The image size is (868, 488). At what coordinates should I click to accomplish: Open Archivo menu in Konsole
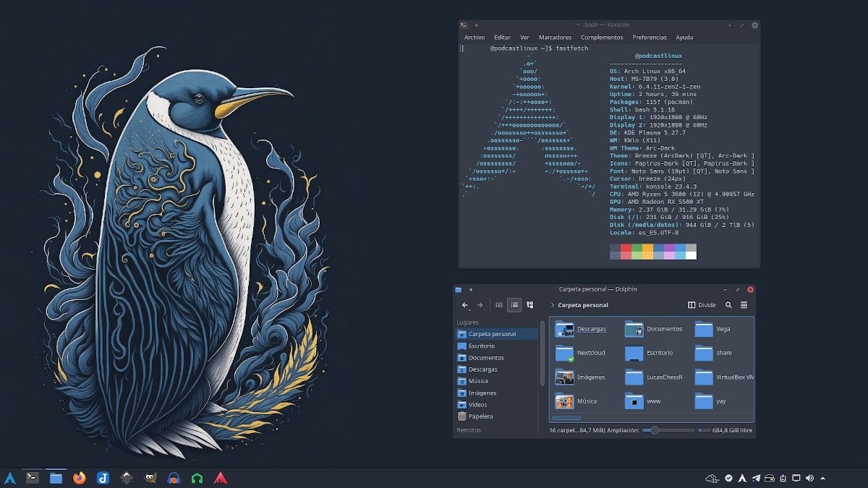475,37
